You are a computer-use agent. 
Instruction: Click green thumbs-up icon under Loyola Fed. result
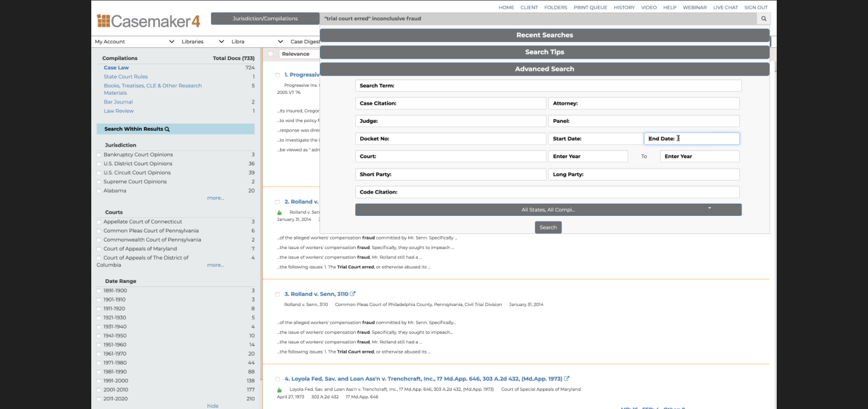click(279, 390)
